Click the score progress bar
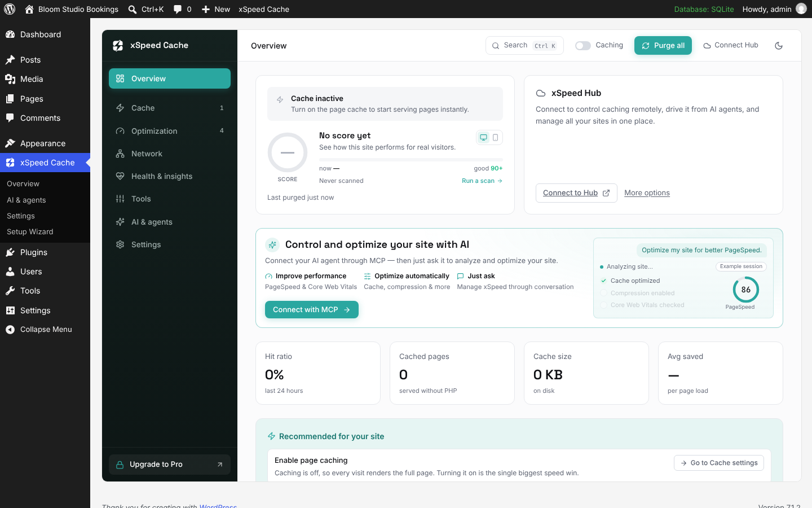The height and width of the screenshot is (508, 812). pyautogui.click(x=411, y=160)
